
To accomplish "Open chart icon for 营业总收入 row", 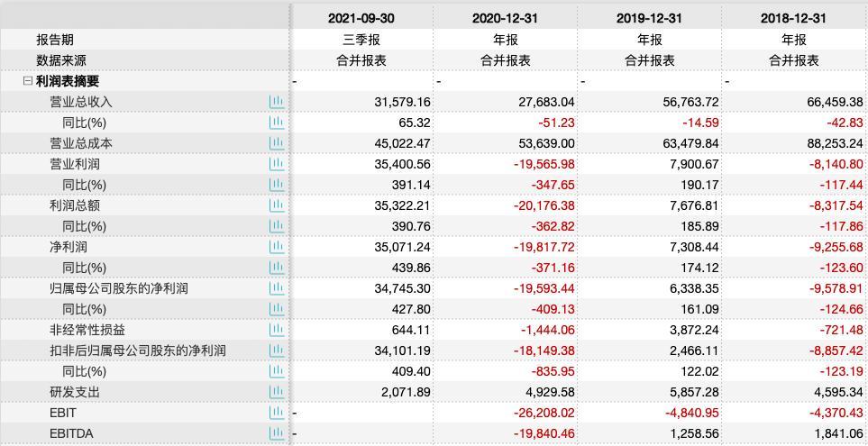I will (276, 102).
